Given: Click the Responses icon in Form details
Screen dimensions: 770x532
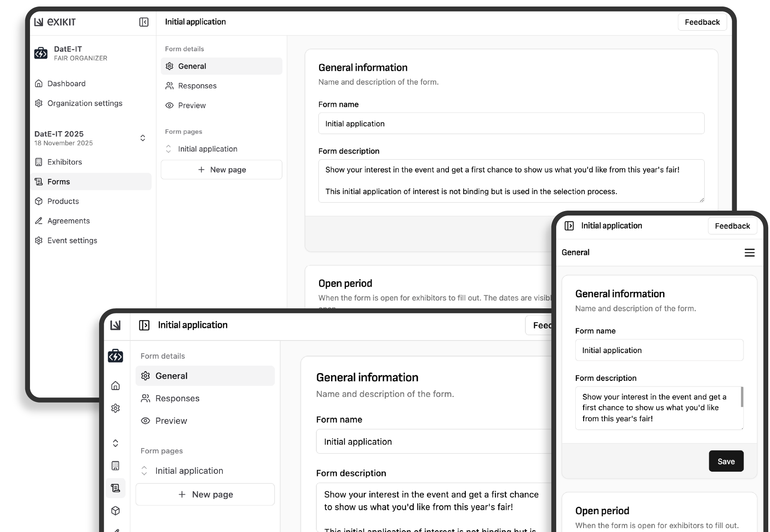Looking at the screenshot, I should pos(169,86).
